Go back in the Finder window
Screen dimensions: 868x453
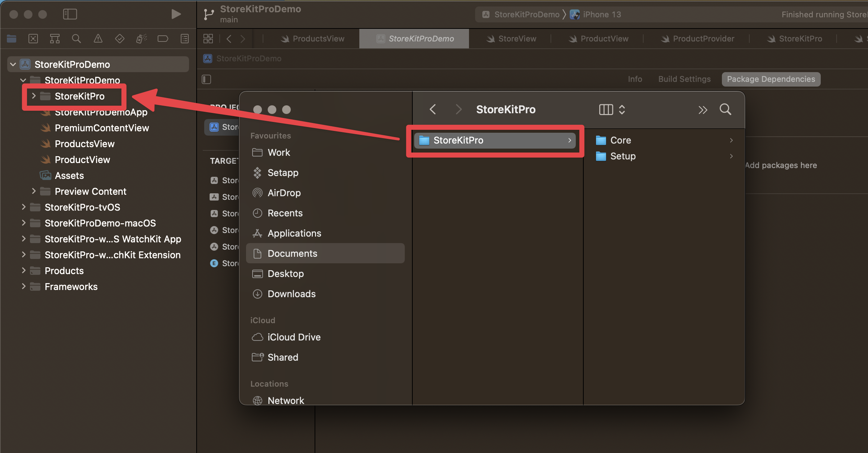pyautogui.click(x=433, y=109)
